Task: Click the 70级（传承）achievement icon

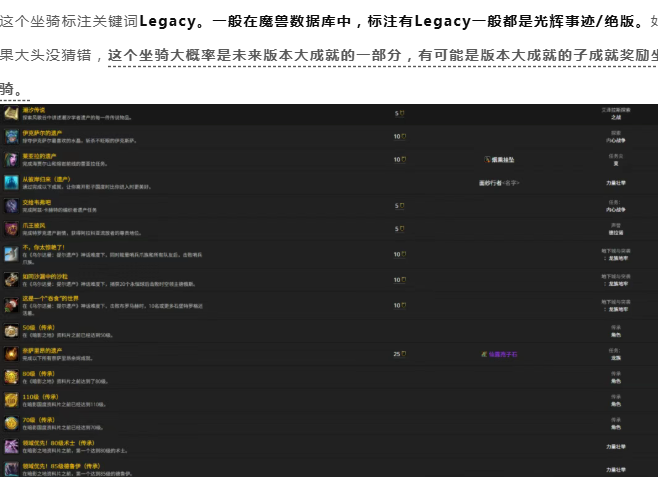Action: [x=11, y=423]
